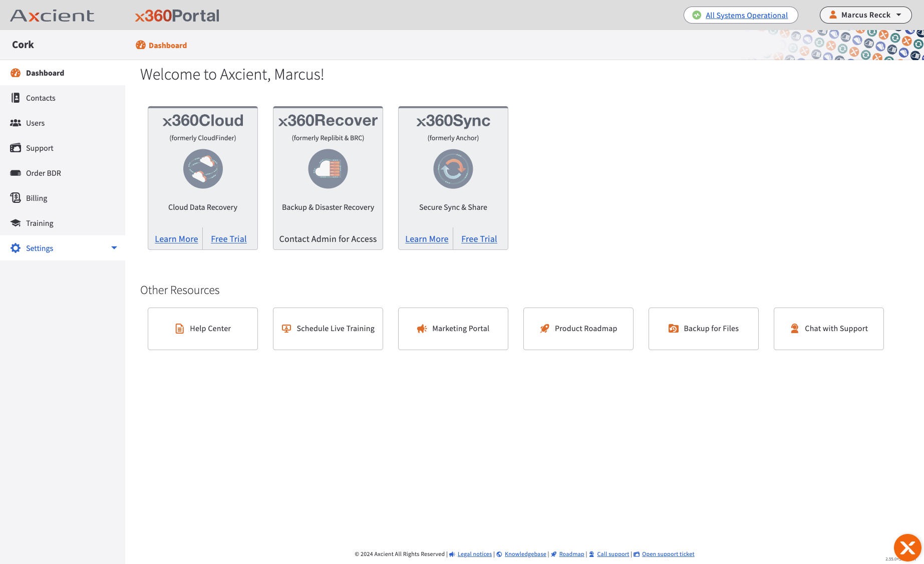Open the Knowledgebase footer link
This screenshot has height=564, width=924.
point(525,554)
